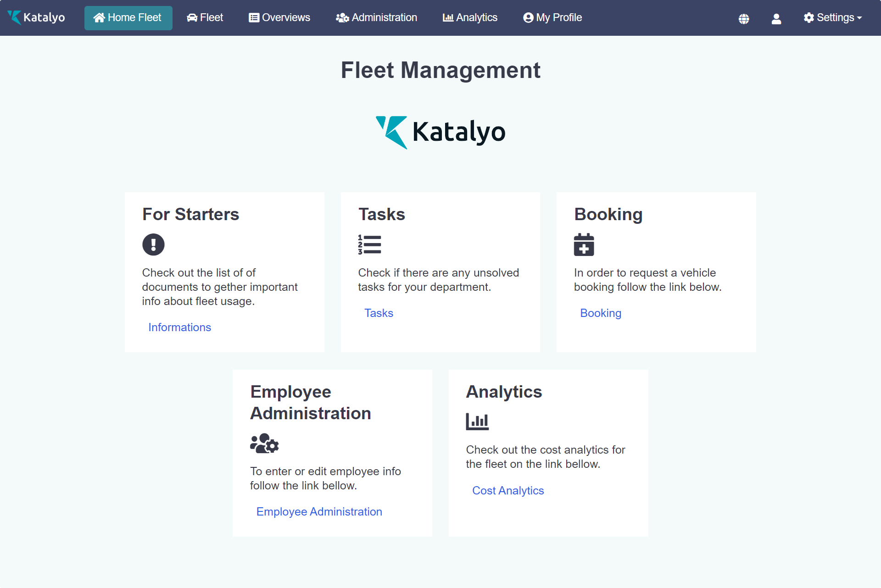Image resolution: width=881 pixels, height=588 pixels.
Task: Go to Administration in the navbar
Action: click(x=376, y=17)
